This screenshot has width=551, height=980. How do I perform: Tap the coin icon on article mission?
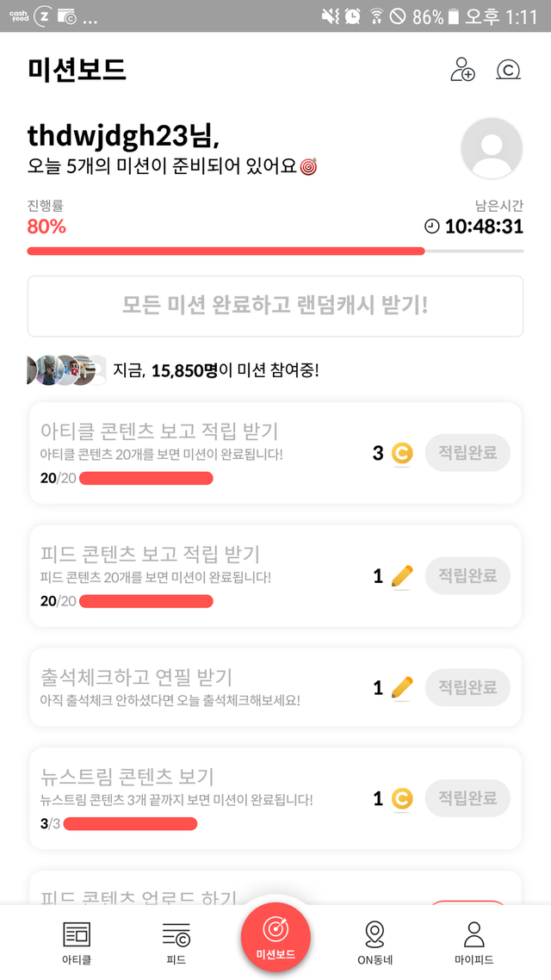[401, 453]
